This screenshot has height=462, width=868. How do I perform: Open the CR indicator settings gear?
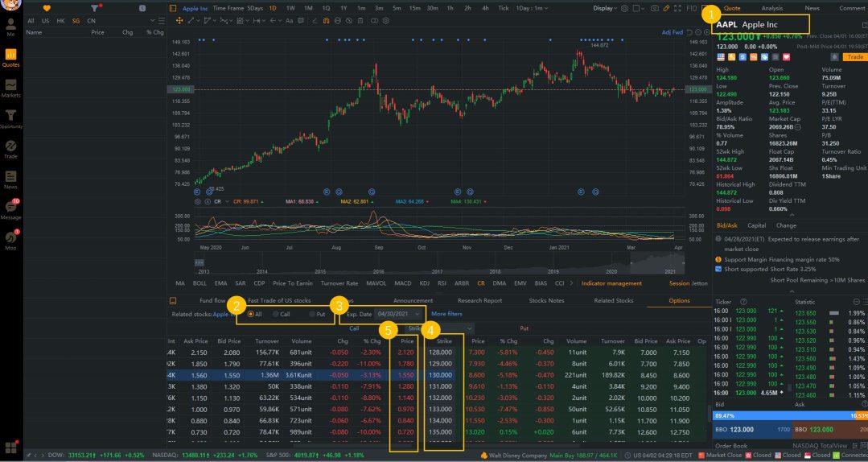coord(198,202)
